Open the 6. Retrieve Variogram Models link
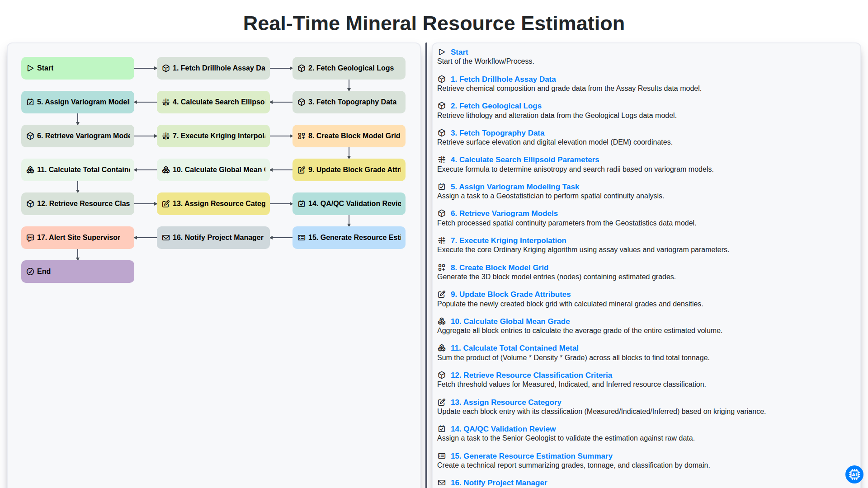 pyautogui.click(x=504, y=213)
